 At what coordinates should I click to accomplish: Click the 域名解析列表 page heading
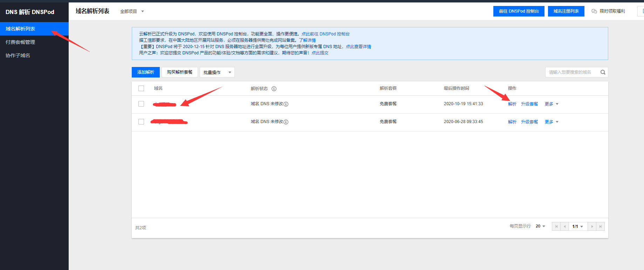pyautogui.click(x=93, y=11)
